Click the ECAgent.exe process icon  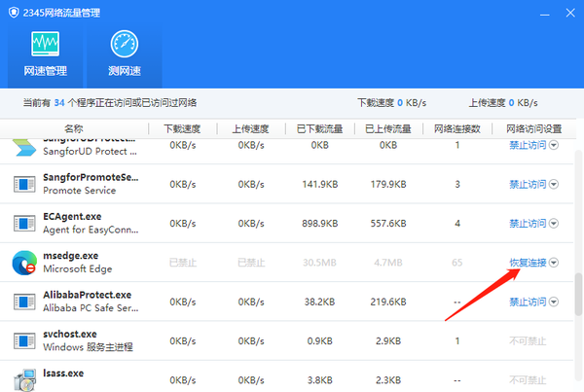coord(23,223)
